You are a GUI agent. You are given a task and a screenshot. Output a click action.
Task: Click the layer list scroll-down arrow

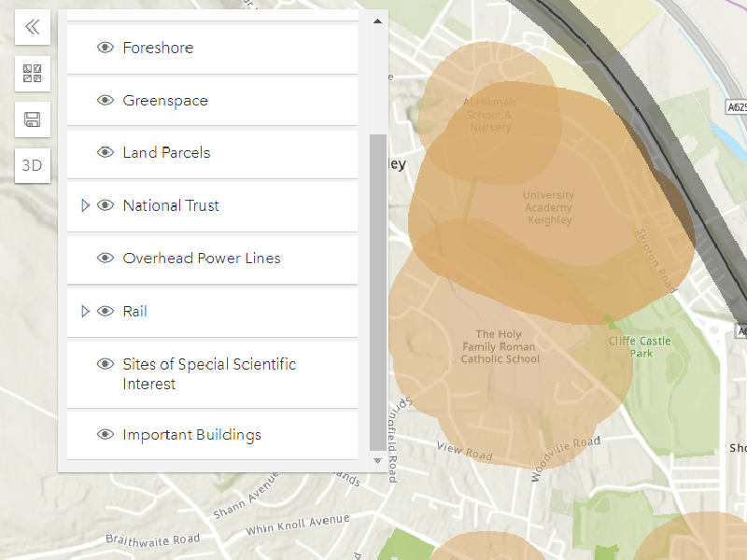378,461
